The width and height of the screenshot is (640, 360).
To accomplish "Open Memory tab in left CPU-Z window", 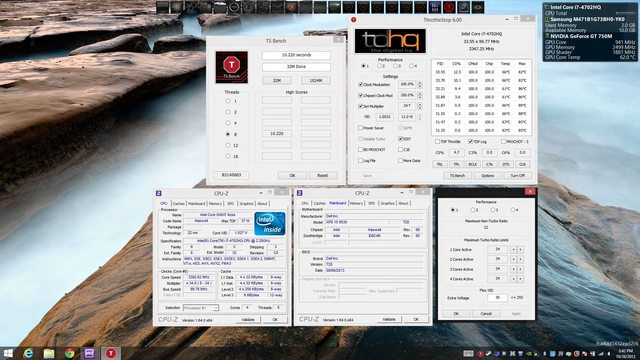I will point(216,203).
